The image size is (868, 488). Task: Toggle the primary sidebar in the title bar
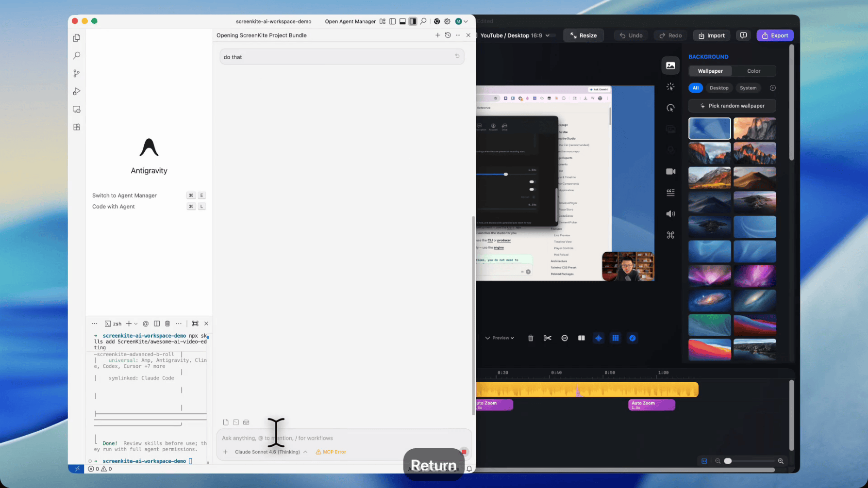[392, 21]
